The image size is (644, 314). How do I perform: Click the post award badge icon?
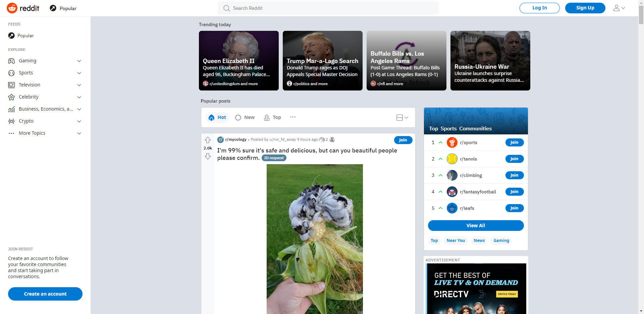pos(332,140)
